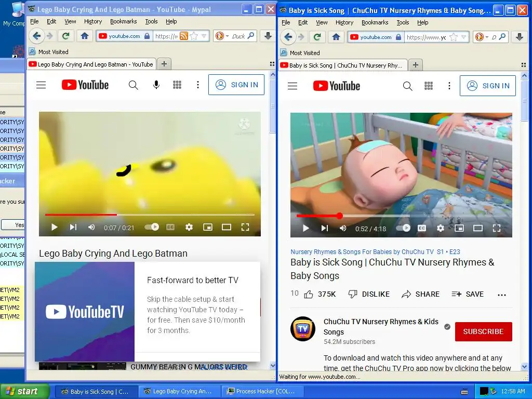532x399 pixels.
Task: Go back in the Baby is Sick browser window
Action: 288,37
